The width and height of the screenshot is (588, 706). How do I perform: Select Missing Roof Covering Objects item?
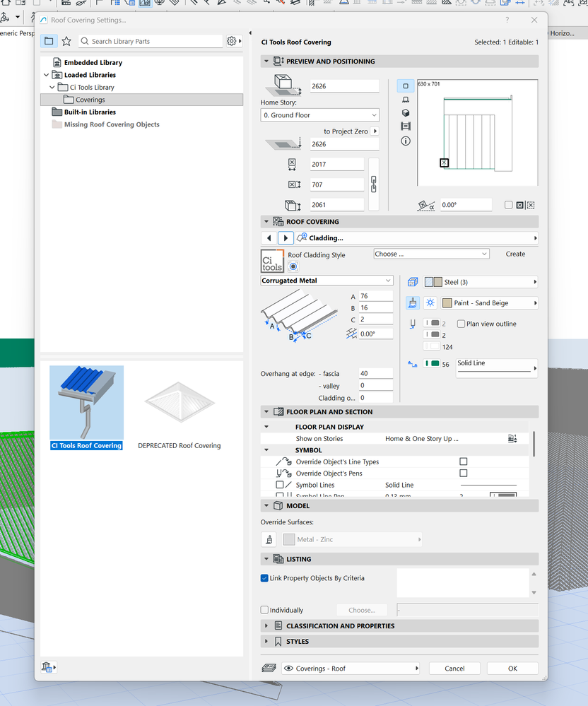[111, 124]
